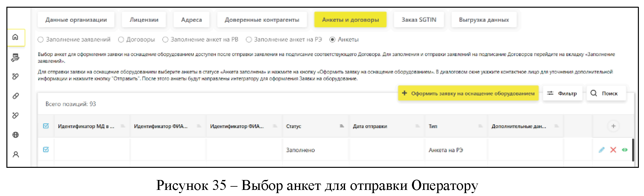
Task: Open Дата отправки column menu
Action: pyautogui.click(x=417, y=126)
